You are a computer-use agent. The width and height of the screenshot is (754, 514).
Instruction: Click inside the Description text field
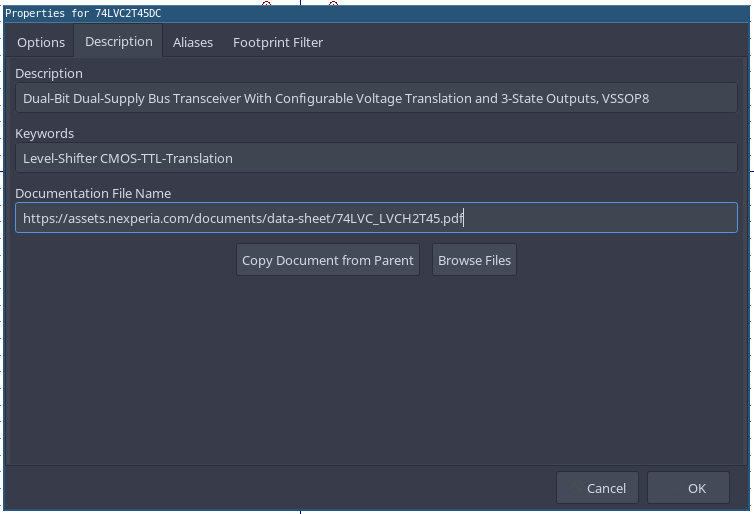(x=376, y=98)
